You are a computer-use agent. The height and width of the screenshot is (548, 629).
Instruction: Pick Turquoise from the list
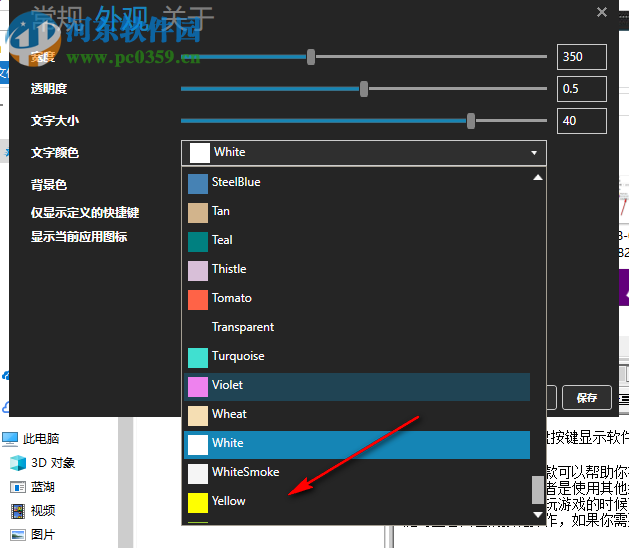(x=357, y=357)
